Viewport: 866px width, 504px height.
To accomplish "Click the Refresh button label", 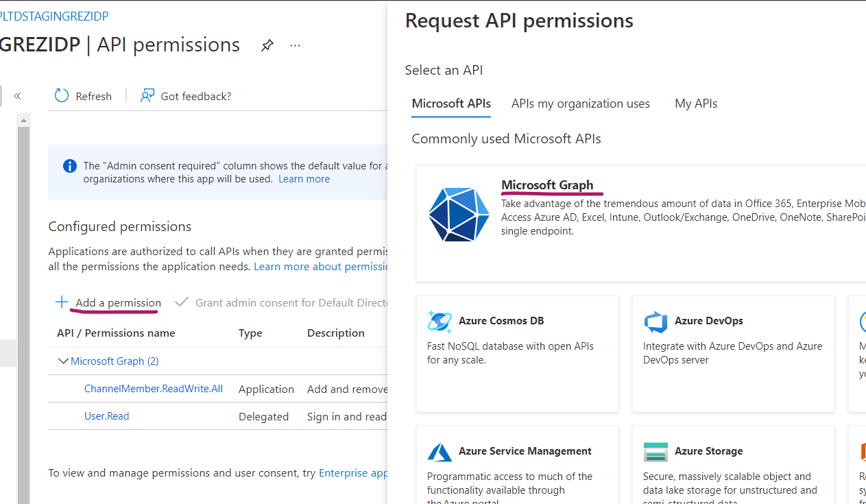I will pyautogui.click(x=93, y=97).
